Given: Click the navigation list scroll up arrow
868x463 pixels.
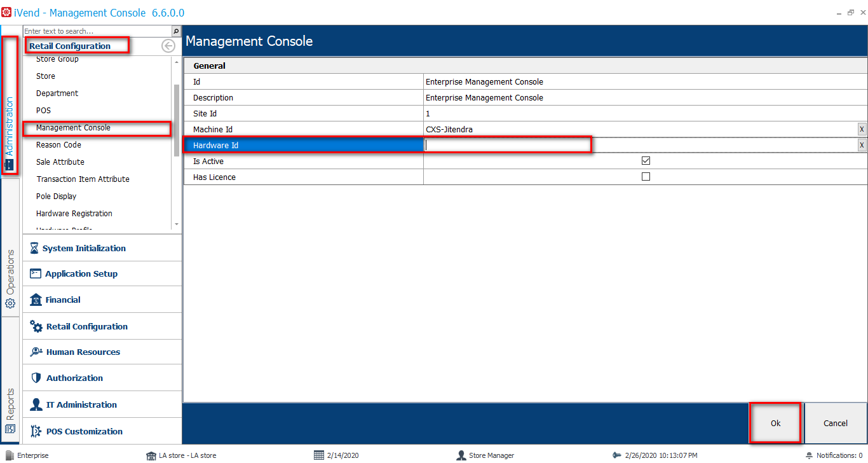Looking at the screenshot, I should (177, 62).
